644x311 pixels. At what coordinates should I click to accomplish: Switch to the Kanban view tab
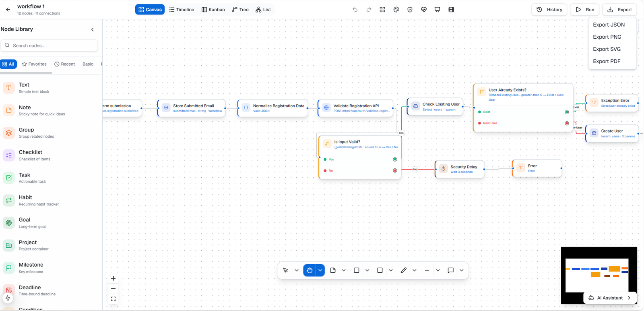[213, 10]
